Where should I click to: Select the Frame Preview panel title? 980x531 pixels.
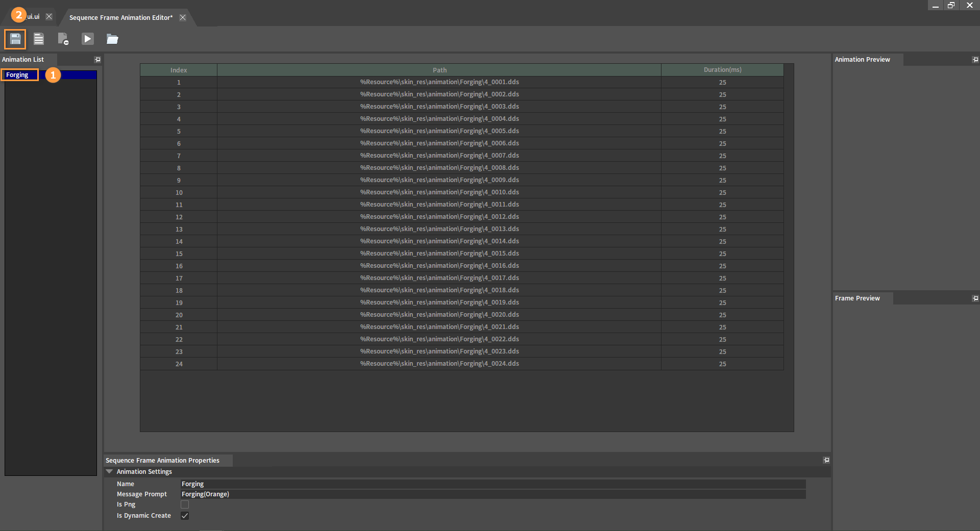857,298
